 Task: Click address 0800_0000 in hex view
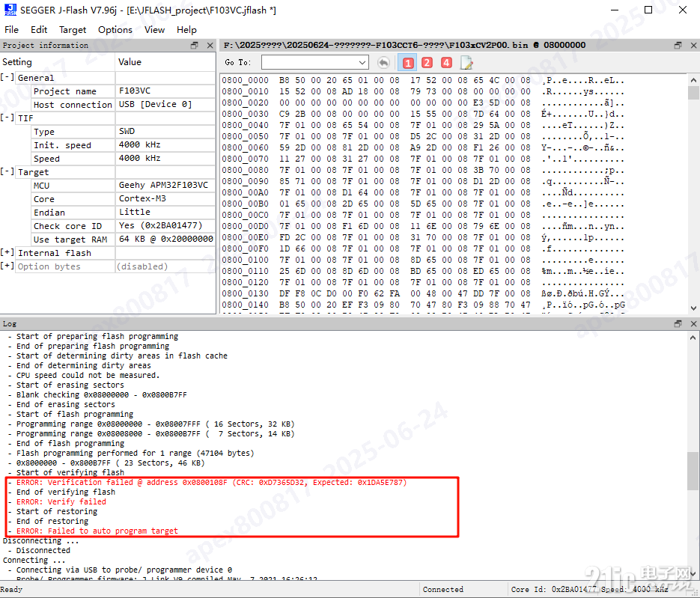[x=245, y=80]
